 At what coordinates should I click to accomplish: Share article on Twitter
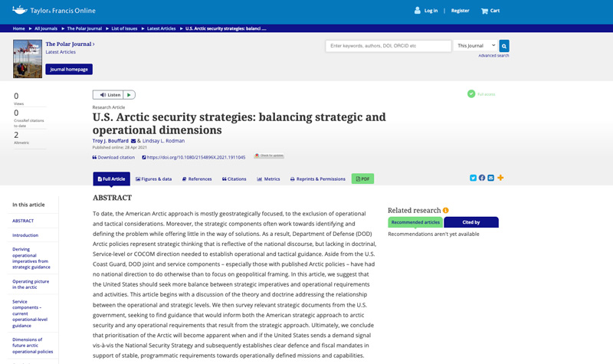(474, 178)
